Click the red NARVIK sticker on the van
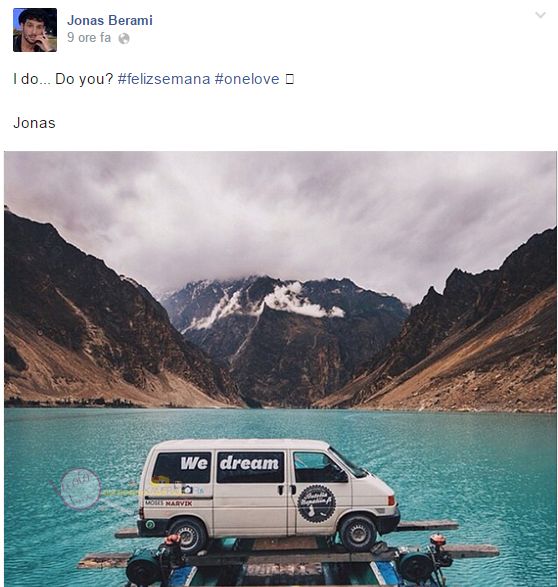 point(179,504)
